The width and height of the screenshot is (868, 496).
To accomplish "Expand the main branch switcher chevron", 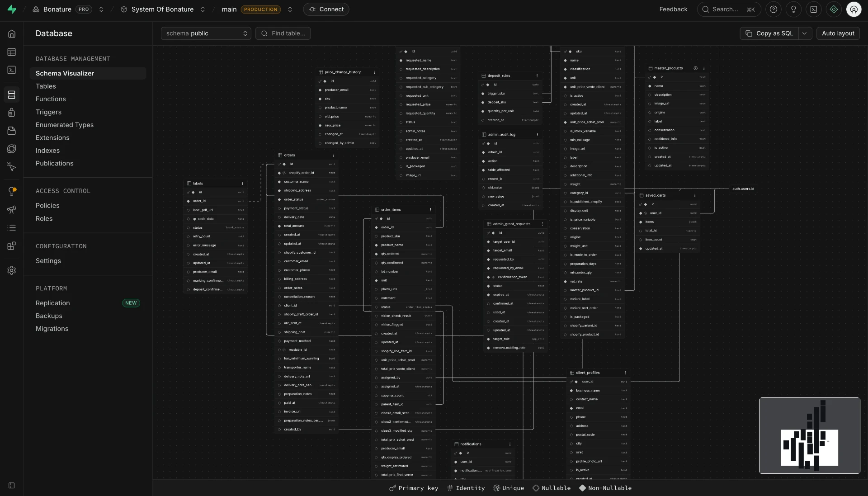I will (290, 9).
